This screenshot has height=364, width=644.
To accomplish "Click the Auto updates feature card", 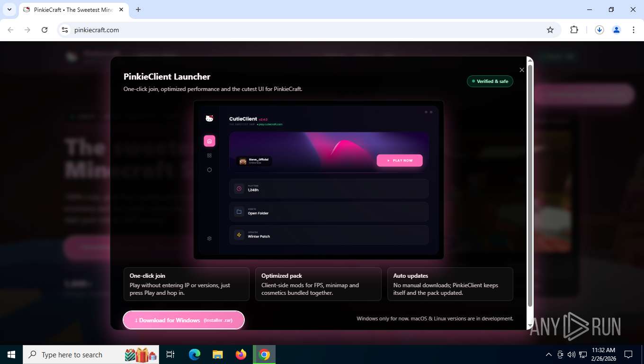I will 450,284.
